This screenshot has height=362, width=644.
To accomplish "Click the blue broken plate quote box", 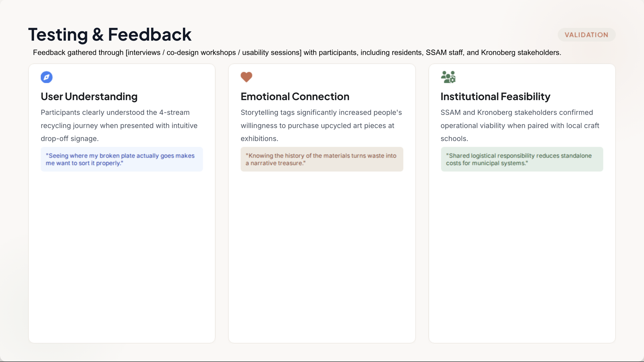I will [122, 159].
